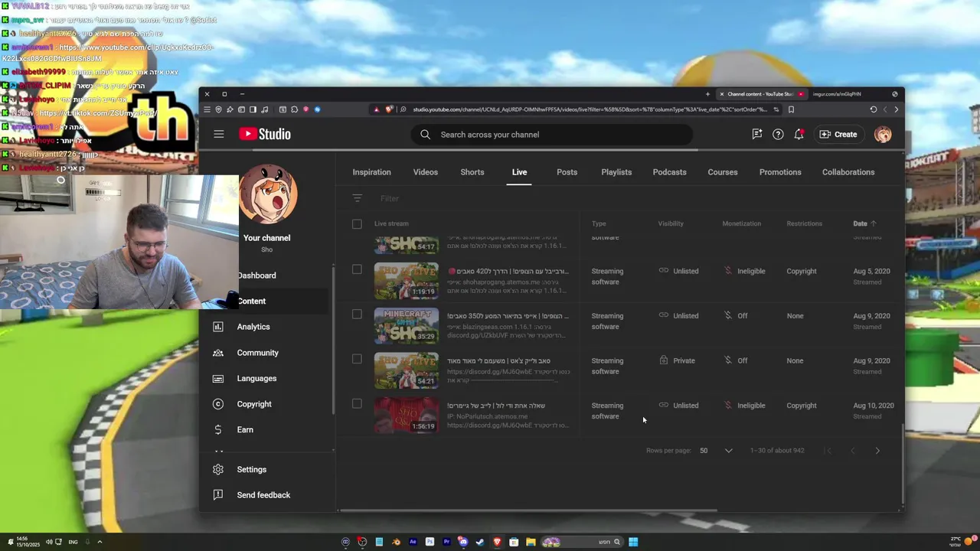The image size is (980, 551).
Task: Open monetization Off for the private stream
Action: (x=736, y=360)
